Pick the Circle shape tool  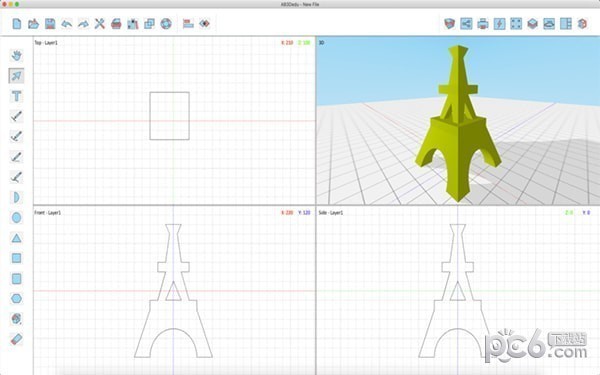[x=16, y=218]
